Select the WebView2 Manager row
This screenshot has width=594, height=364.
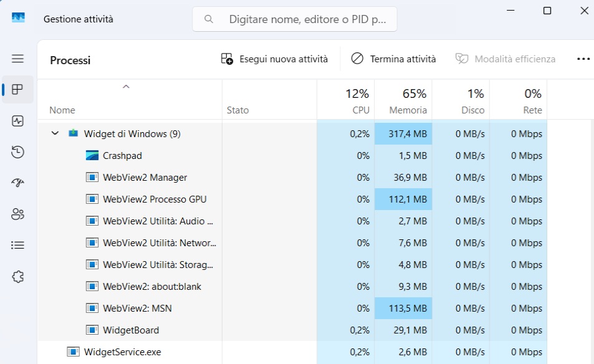pyautogui.click(x=292, y=177)
